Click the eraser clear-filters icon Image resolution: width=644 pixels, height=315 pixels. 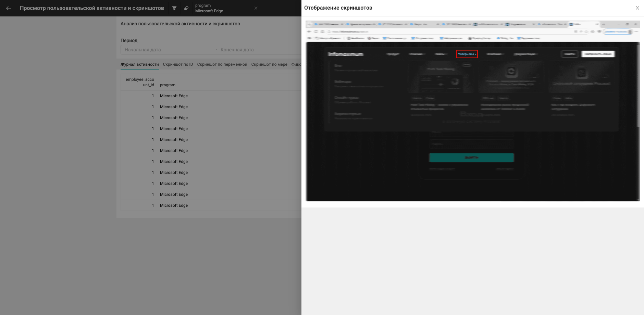click(186, 8)
